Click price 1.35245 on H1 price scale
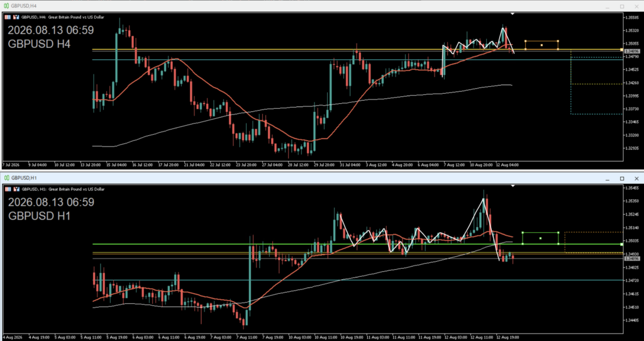 coord(633,214)
